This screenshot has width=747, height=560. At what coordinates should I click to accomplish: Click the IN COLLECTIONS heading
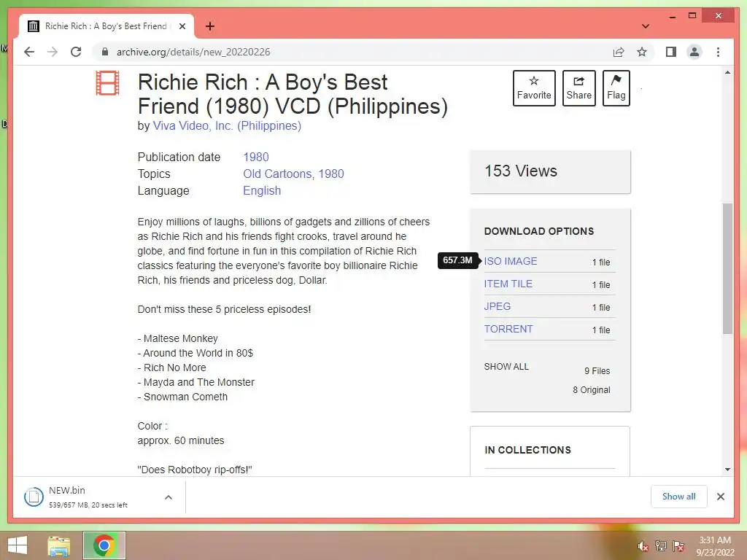pos(527,450)
